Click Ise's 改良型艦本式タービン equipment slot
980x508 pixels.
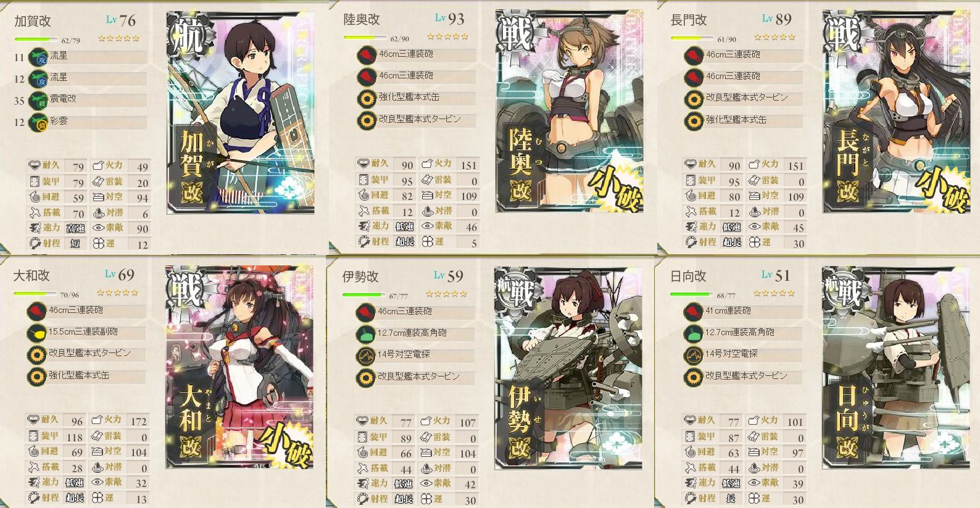click(415, 377)
